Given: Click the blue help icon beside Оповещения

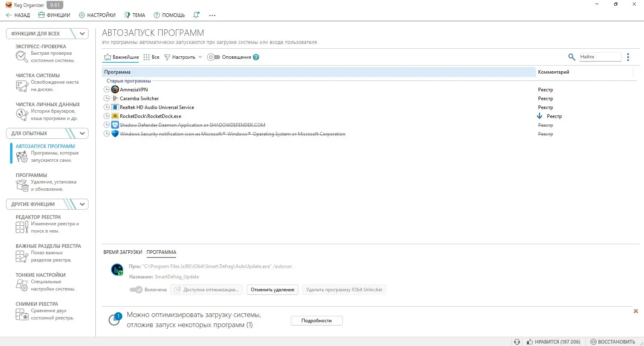Looking at the screenshot, I should (256, 57).
